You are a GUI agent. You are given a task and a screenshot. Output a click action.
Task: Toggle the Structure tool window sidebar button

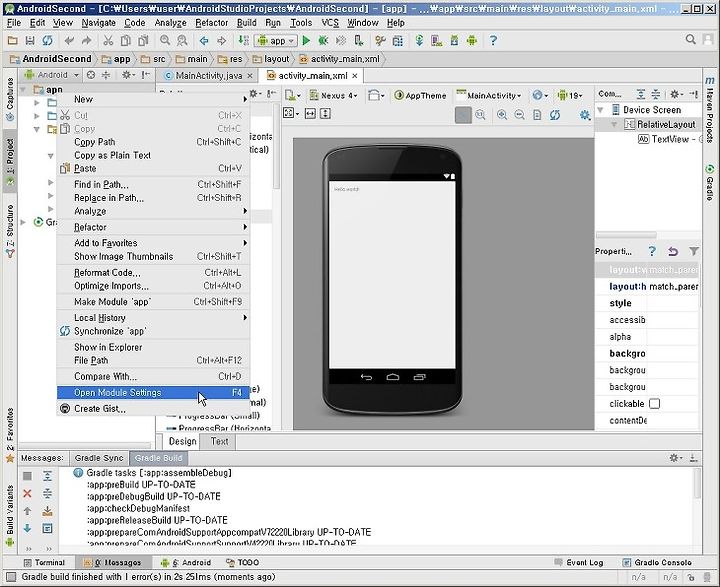tap(10, 231)
